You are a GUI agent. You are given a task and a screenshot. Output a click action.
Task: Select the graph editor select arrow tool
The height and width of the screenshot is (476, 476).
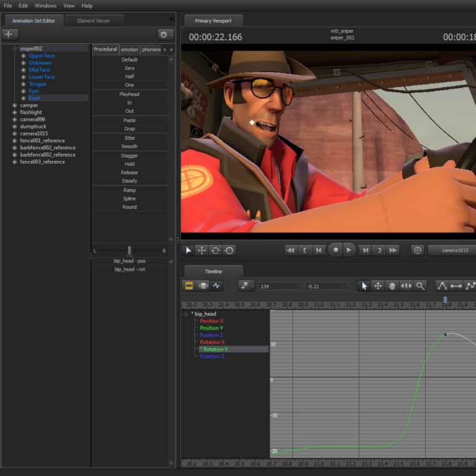click(365, 286)
